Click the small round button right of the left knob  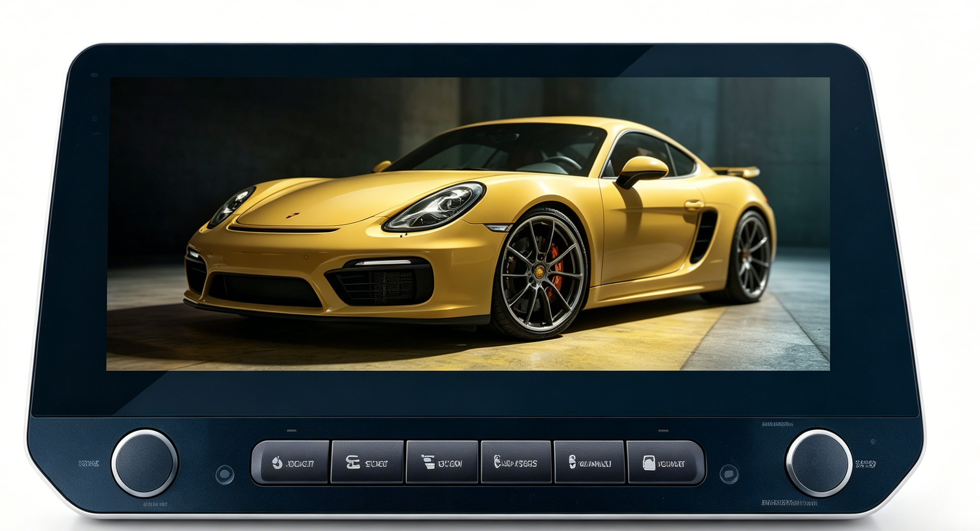(x=225, y=474)
